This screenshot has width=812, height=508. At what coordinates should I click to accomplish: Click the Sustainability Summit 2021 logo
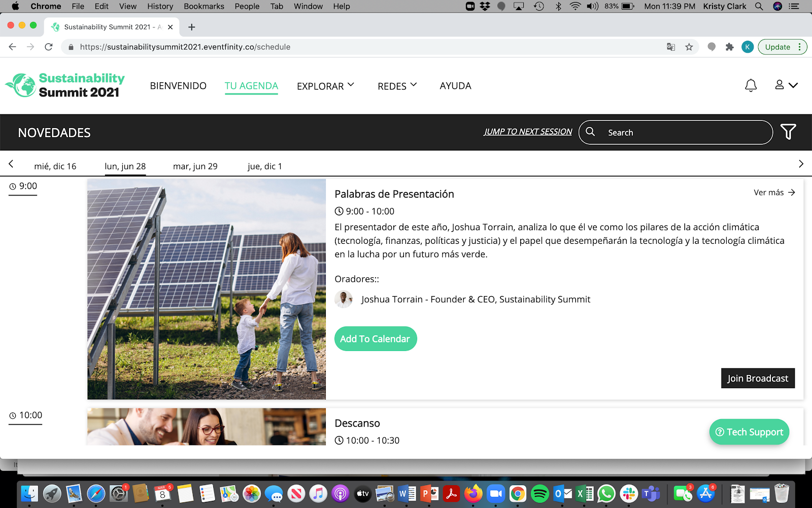click(65, 85)
